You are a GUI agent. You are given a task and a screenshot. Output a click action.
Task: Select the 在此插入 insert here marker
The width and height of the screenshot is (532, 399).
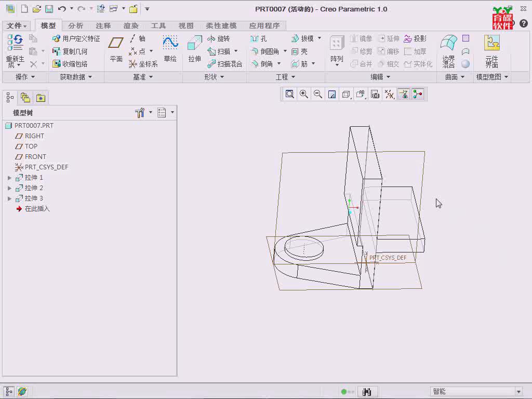33,209
